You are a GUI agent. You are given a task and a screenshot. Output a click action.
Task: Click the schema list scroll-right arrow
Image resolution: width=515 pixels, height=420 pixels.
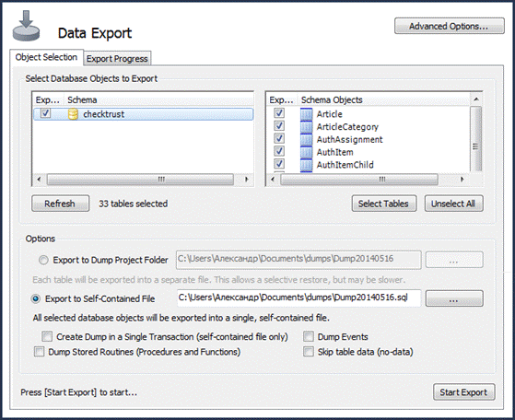click(246, 180)
